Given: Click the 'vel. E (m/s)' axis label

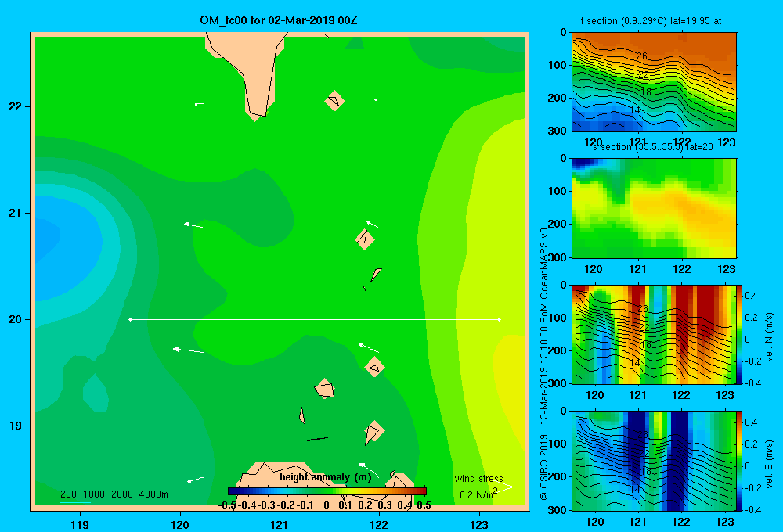Looking at the screenshot, I should coord(770,464).
